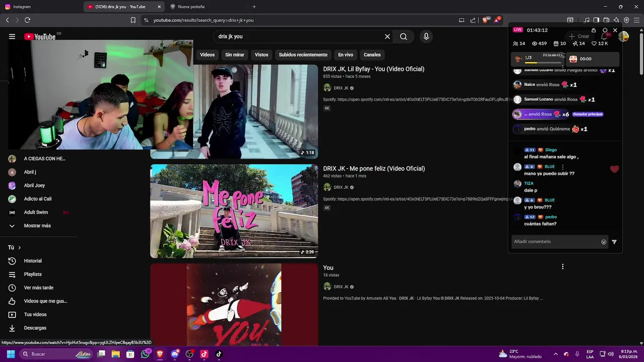
Task: Open Tus videos in the sidebar
Action: (x=35, y=315)
